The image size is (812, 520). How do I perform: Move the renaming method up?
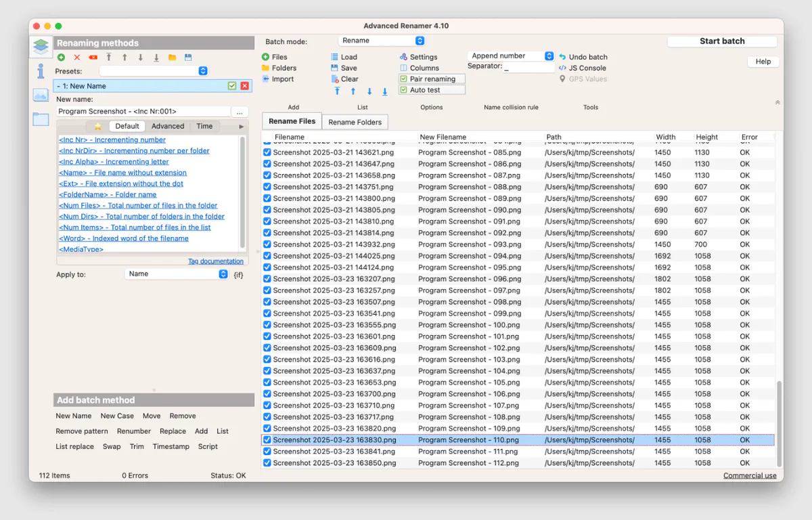tap(125, 58)
